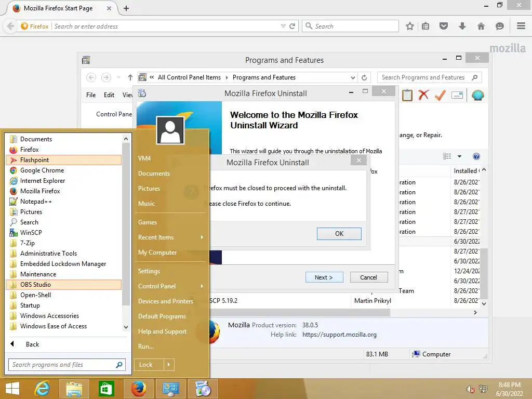Open the view options dropdown arrow
The width and height of the screenshot is (532, 399).
click(459, 156)
